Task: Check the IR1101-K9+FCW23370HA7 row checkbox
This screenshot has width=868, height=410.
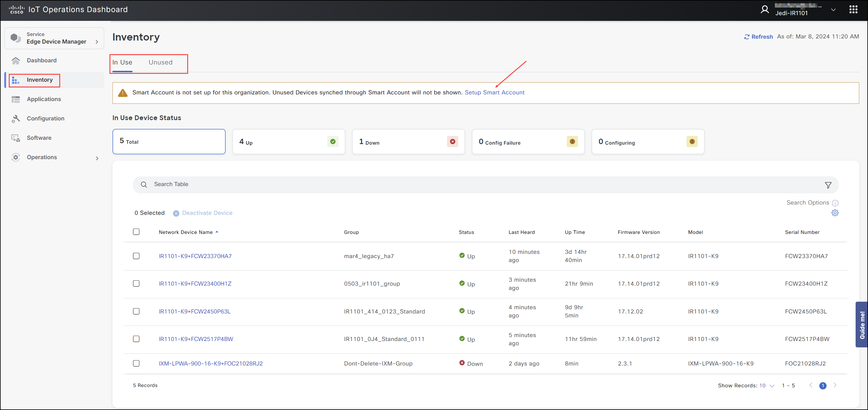Action: point(136,256)
